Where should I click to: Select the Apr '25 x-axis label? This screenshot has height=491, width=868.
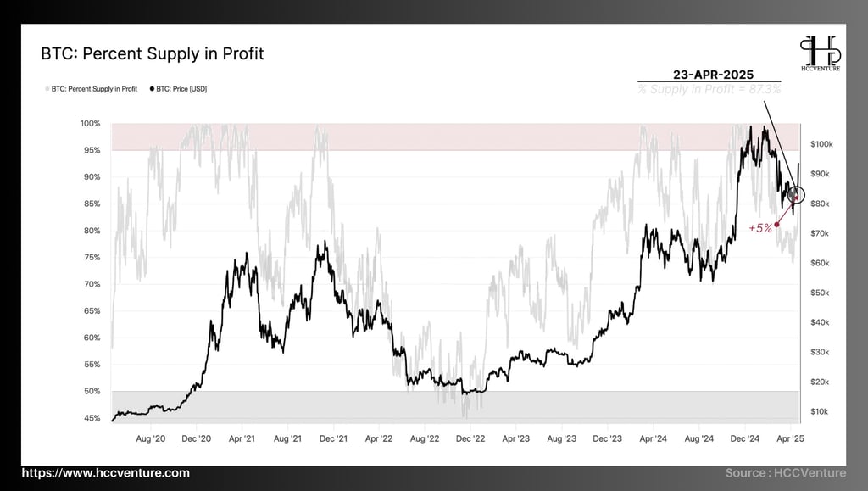point(790,438)
